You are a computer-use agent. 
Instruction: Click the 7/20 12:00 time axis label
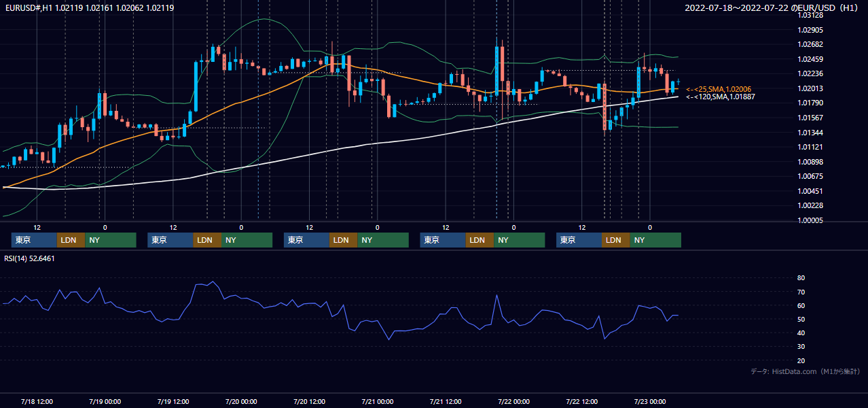309,401
